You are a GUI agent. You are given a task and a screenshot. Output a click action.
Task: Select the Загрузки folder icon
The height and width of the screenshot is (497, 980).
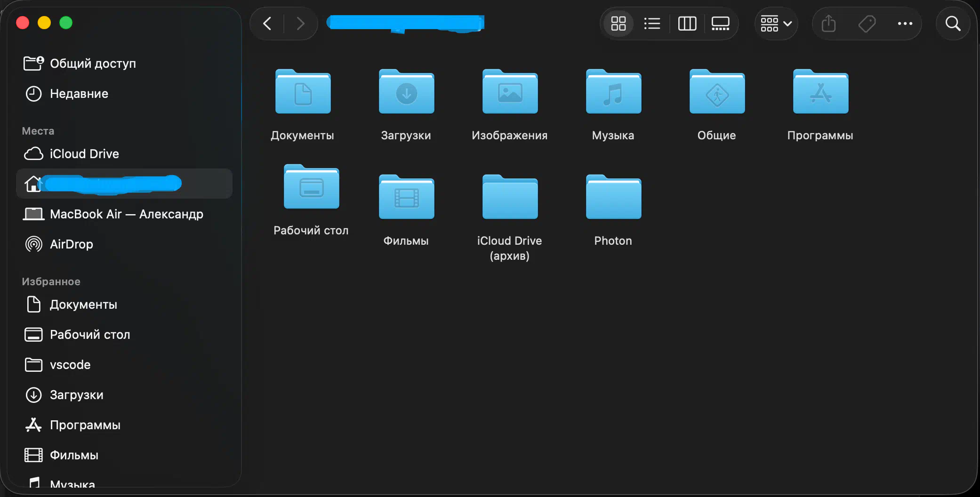click(406, 92)
